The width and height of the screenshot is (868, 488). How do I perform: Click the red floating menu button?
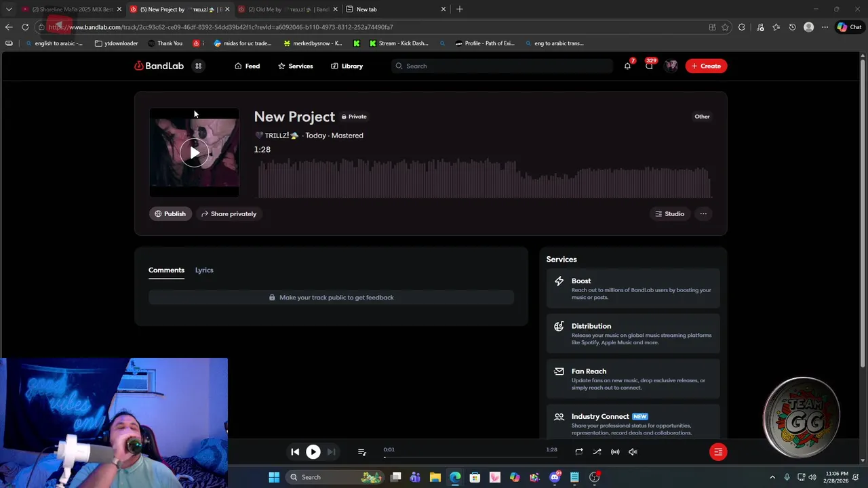coord(718,452)
